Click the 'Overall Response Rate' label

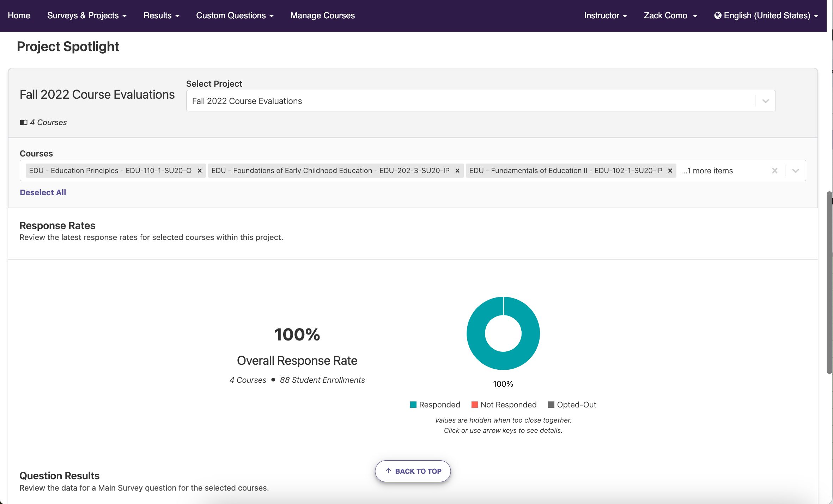[297, 361]
